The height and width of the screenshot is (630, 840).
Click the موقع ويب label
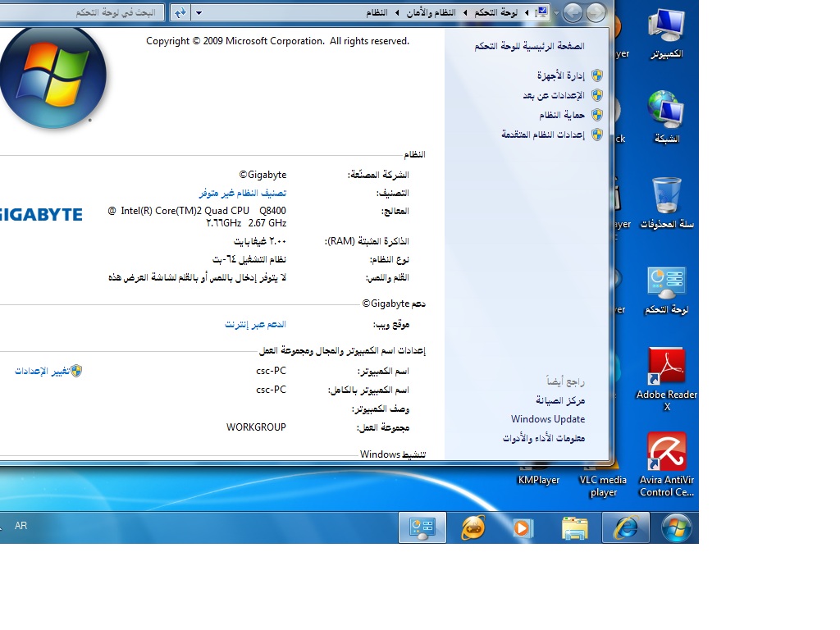point(391,325)
